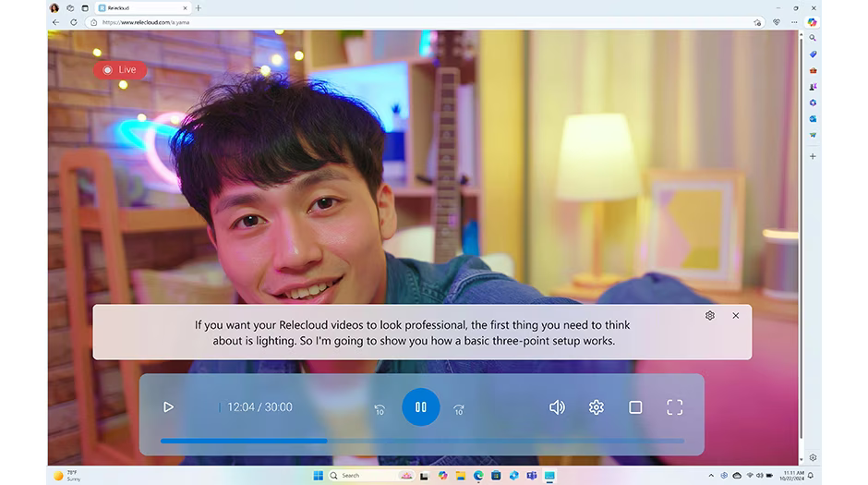Skip forward 10 seconds
Viewport: 868px width, 485px height.
click(459, 408)
